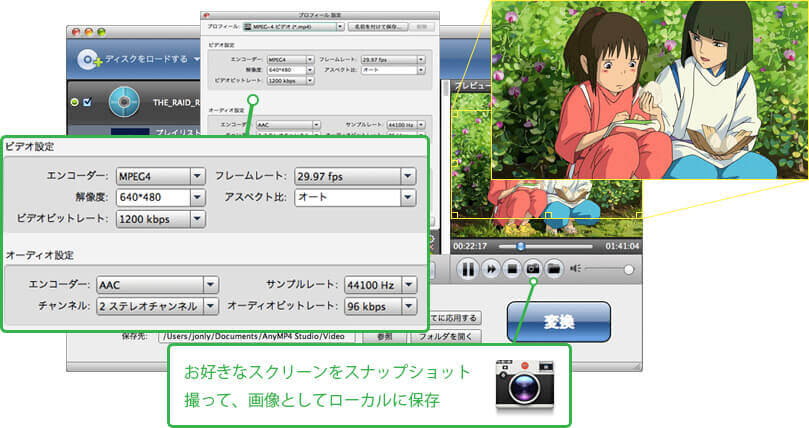Click the ビデオ設定 heading in magnified panel

pos(29,146)
